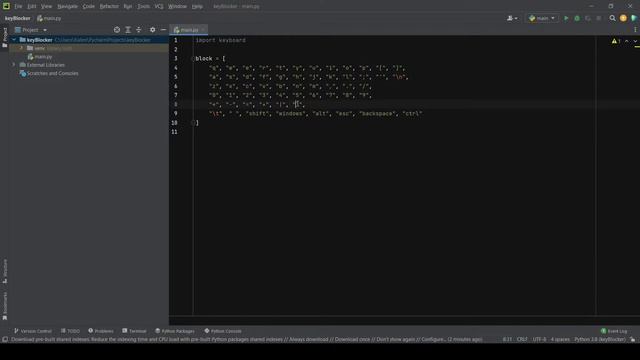The width and height of the screenshot is (640, 360).
Task: Click the tool window quick-access icon in status bar
Action: [4, 340]
